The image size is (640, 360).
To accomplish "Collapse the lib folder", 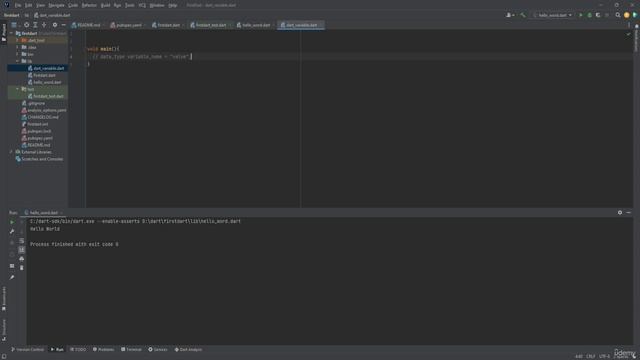I will point(17,61).
